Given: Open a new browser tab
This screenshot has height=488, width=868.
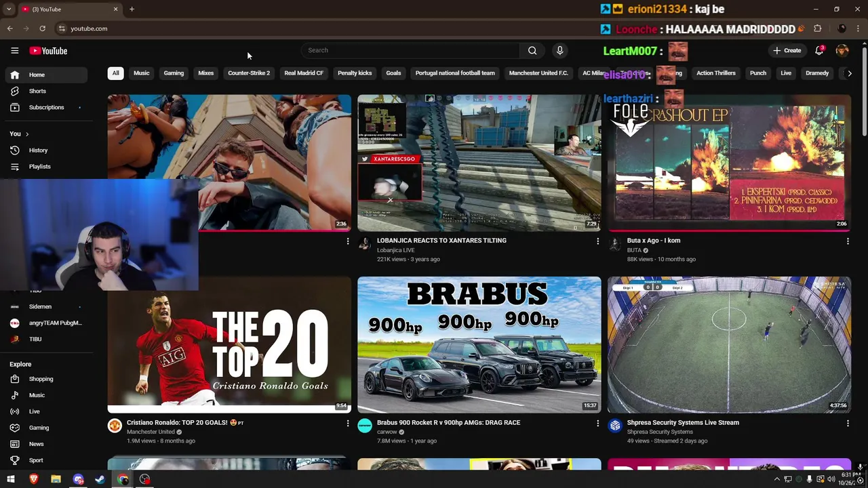Looking at the screenshot, I should pyautogui.click(x=132, y=9).
